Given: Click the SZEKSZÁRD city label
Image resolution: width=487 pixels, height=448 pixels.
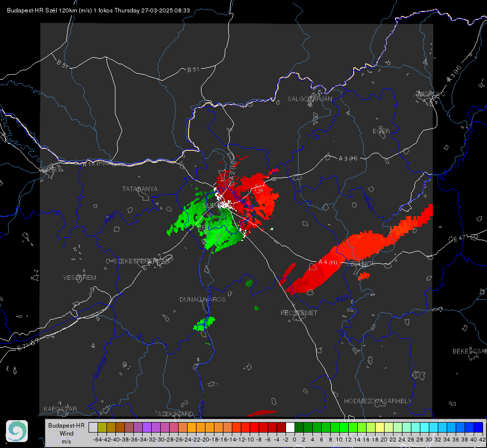Looking at the screenshot, I should (176, 414).
